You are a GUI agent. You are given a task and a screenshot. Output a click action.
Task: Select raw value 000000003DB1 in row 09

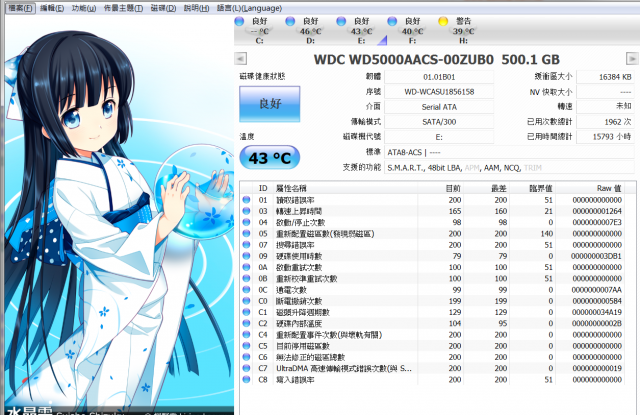click(597, 256)
